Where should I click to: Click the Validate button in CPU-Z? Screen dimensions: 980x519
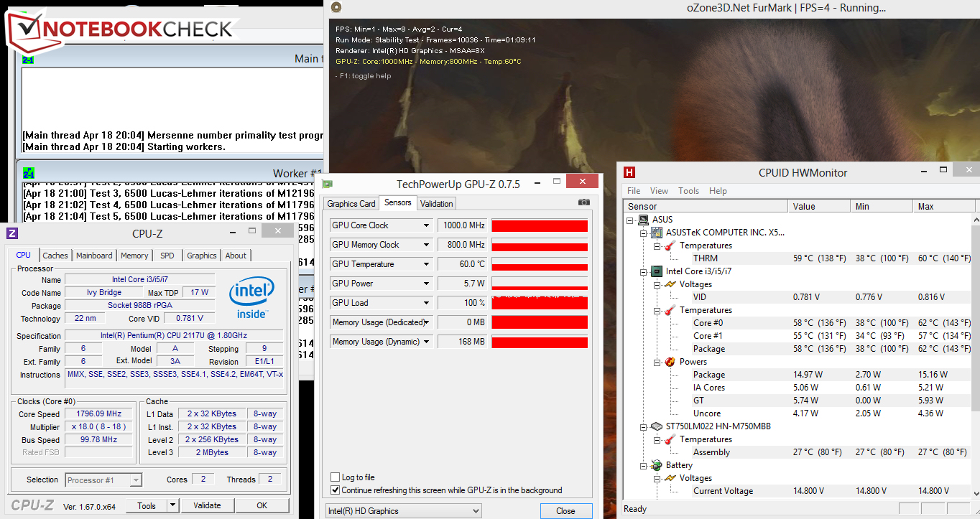pos(207,505)
